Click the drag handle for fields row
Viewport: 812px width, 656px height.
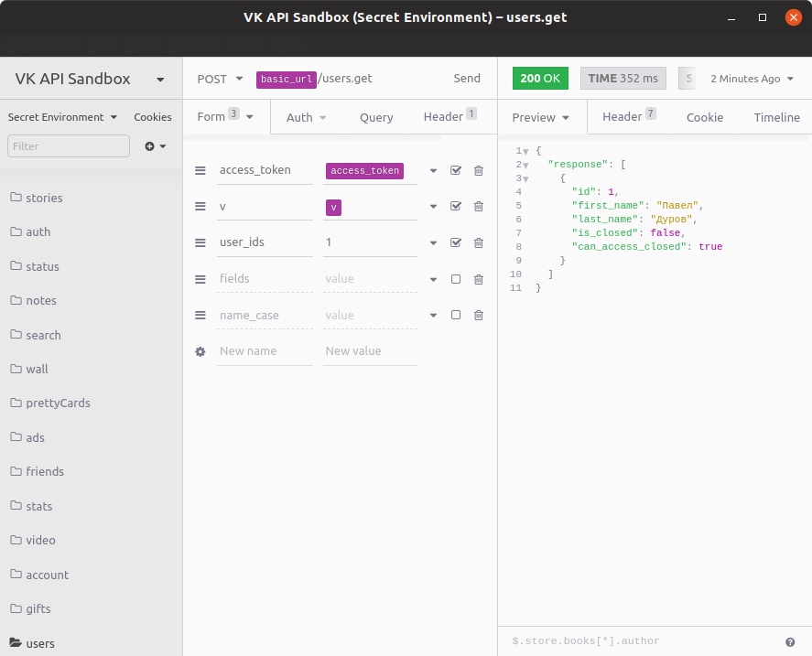click(200, 279)
